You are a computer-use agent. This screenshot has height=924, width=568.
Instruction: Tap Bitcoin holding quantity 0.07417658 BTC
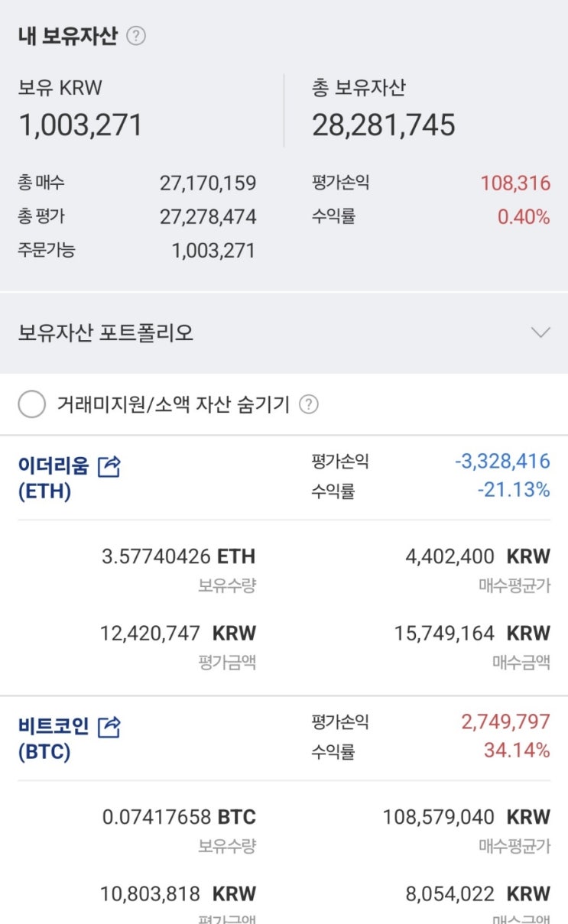click(x=179, y=816)
